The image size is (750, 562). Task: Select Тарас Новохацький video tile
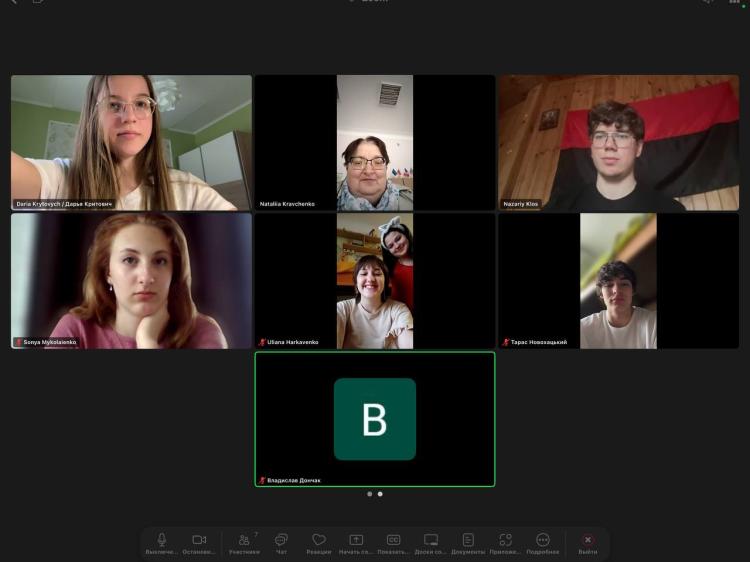coord(618,281)
